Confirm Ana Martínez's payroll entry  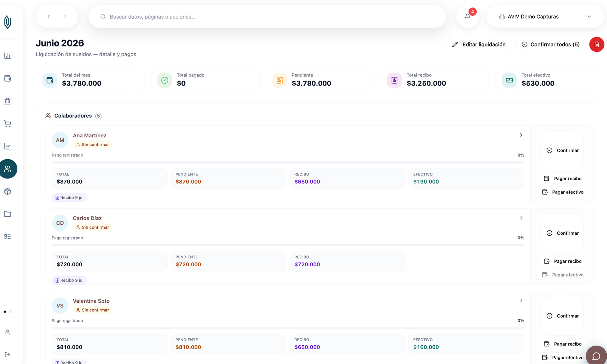(562, 150)
